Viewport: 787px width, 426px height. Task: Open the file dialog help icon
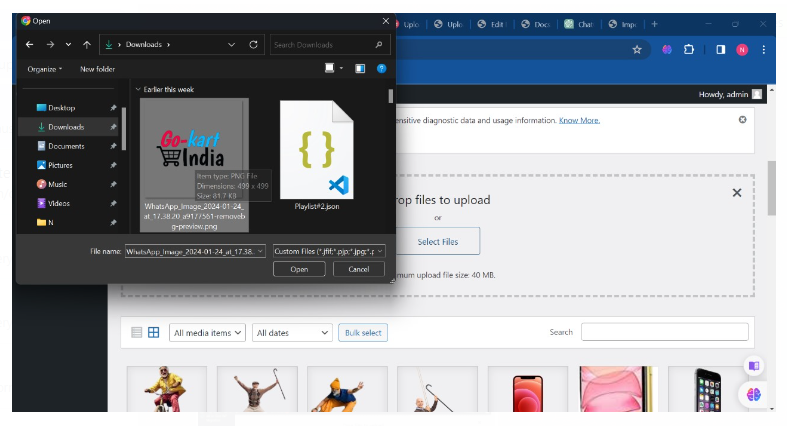click(x=381, y=69)
